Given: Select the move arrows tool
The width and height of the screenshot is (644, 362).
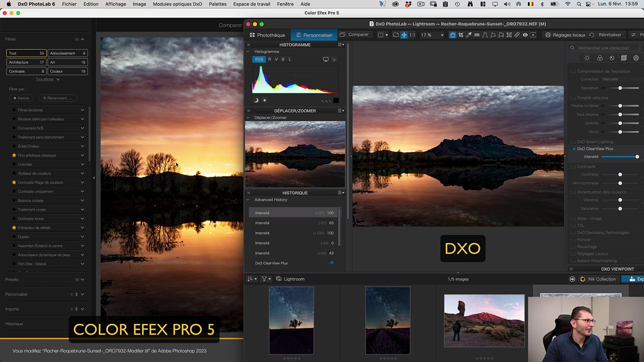Looking at the screenshot, I should [x=404, y=35].
